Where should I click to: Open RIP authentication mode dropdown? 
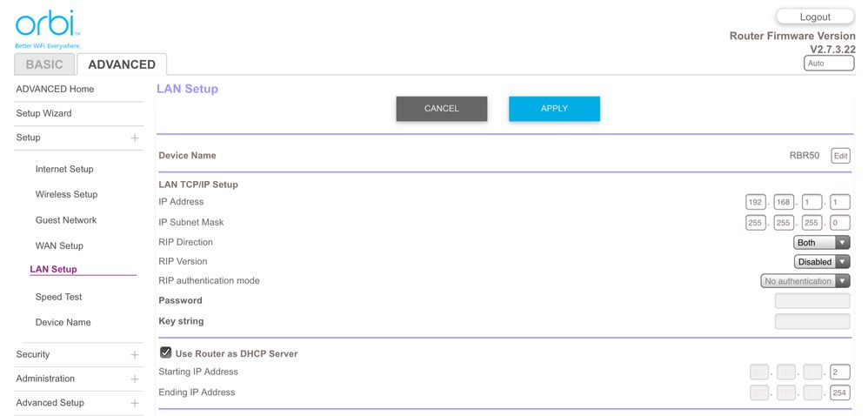[x=805, y=281]
